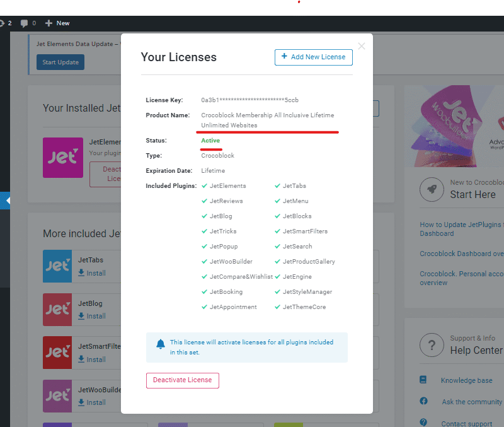Open the Help Center heading

pos(476,351)
